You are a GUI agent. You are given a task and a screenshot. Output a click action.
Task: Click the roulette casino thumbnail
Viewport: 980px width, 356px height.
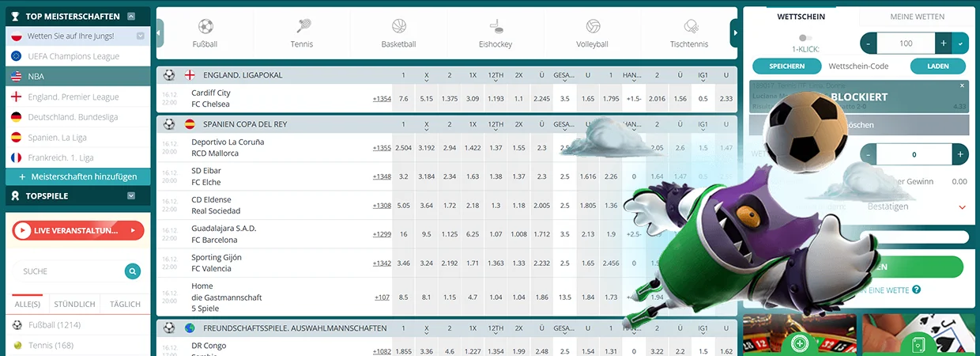(x=798, y=335)
